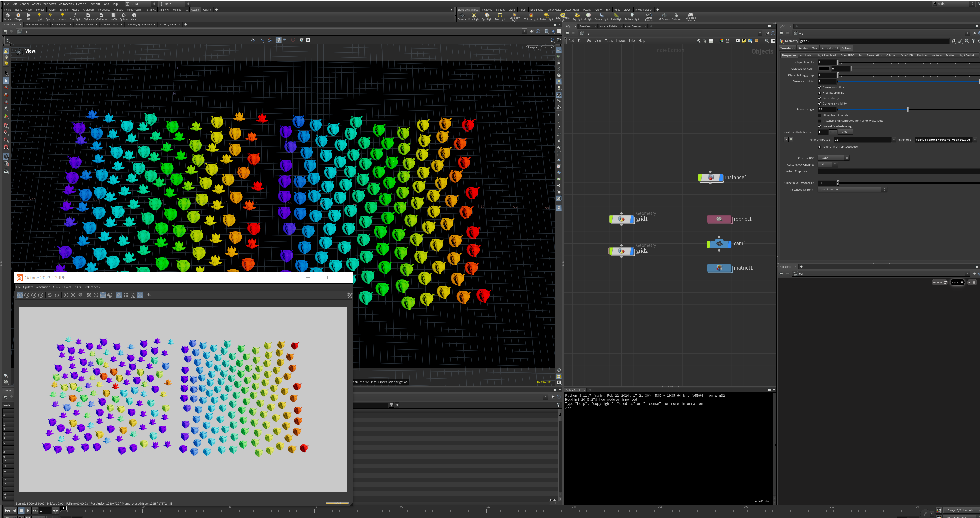Toggle Packed Geo Instancing checkbox

coord(819,126)
